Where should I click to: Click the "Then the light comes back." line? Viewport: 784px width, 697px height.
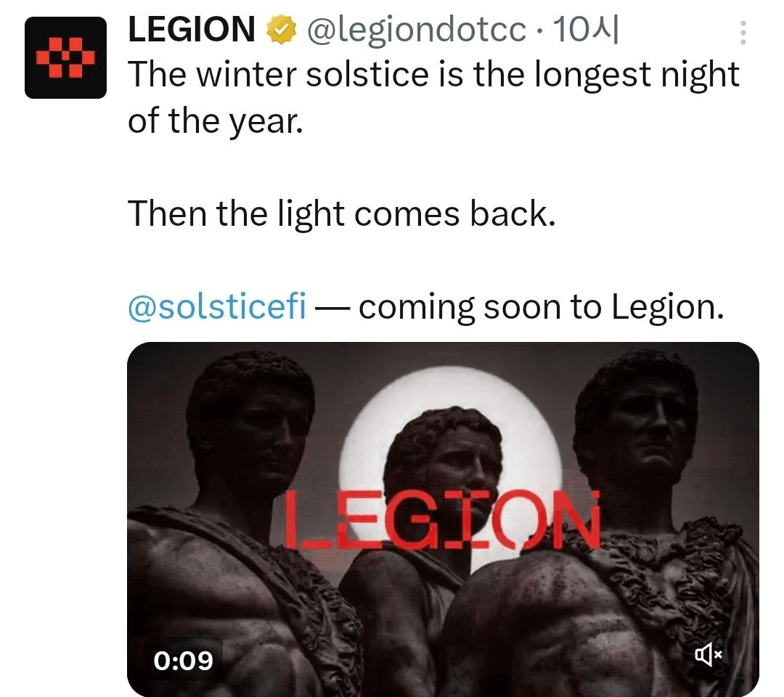[x=342, y=214]
